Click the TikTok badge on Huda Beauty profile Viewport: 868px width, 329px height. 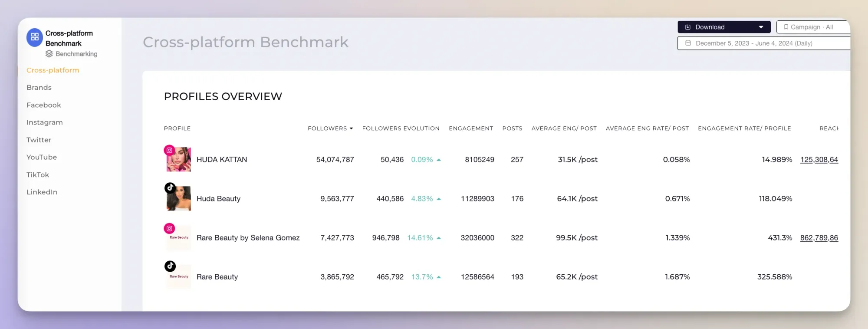[x=170, y=188]
